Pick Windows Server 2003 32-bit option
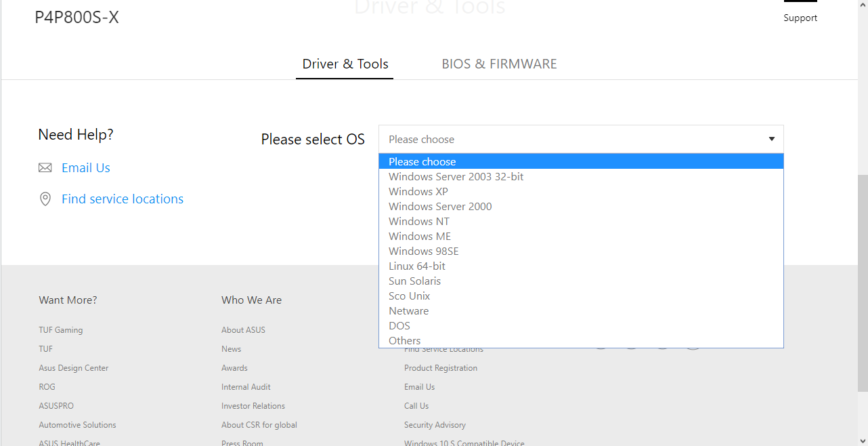The height and width of the screenshot is (446, 868). pos(456,177)
